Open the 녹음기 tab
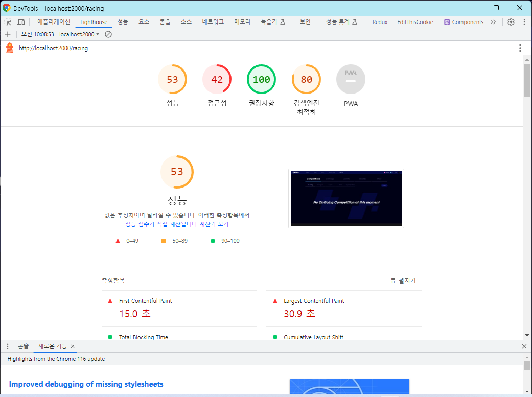 point(273,22)
